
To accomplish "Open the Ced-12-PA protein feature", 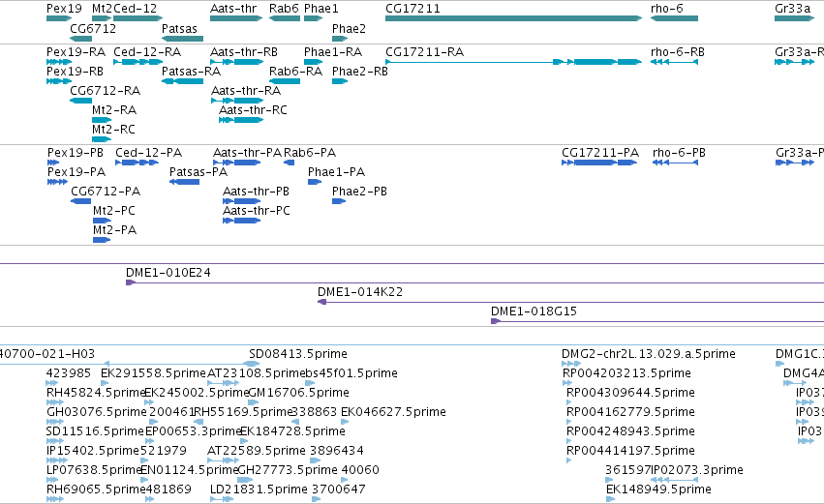I will [x=137, y=163].
